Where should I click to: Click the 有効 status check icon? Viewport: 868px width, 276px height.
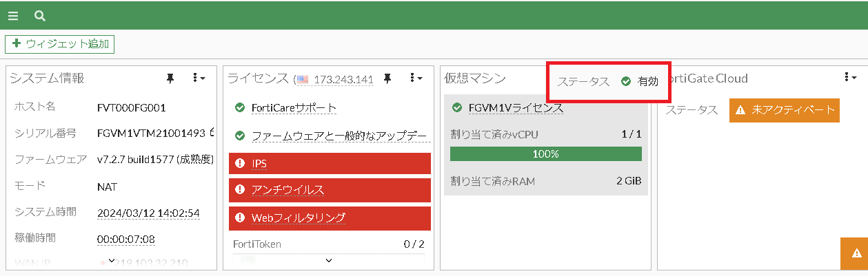pyautogui.click(x=626, y=81)
